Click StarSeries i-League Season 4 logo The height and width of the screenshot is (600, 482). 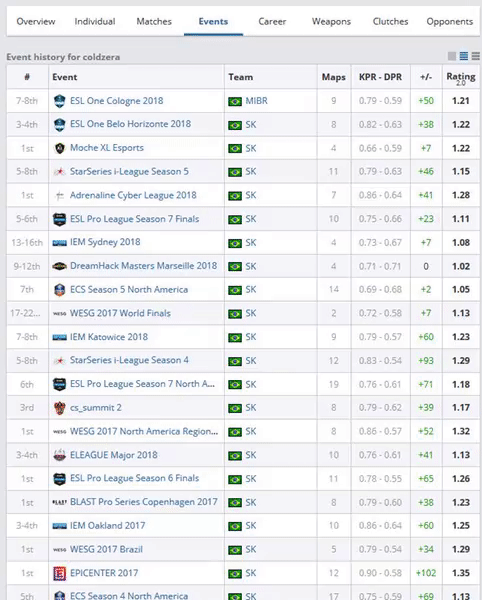coord(59,361)
